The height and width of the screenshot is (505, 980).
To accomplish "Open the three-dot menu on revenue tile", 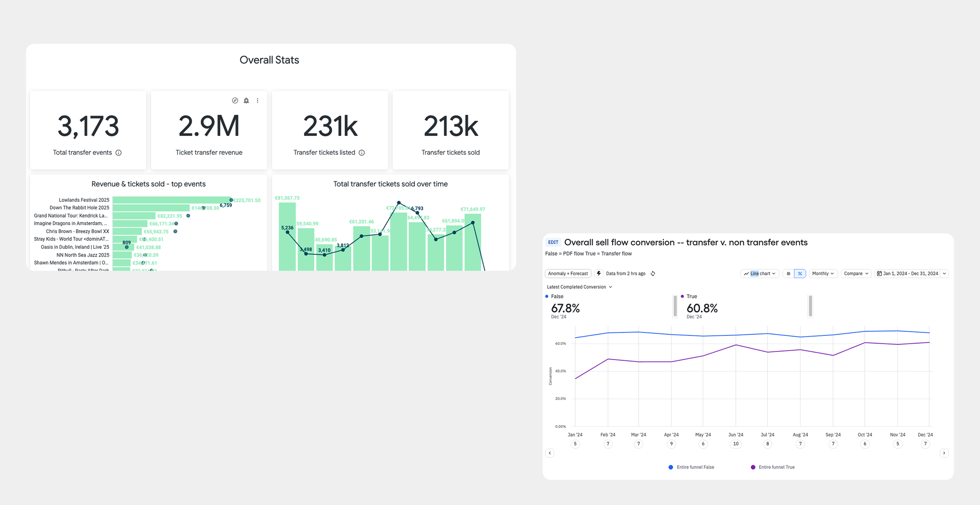I will [258, 101].
